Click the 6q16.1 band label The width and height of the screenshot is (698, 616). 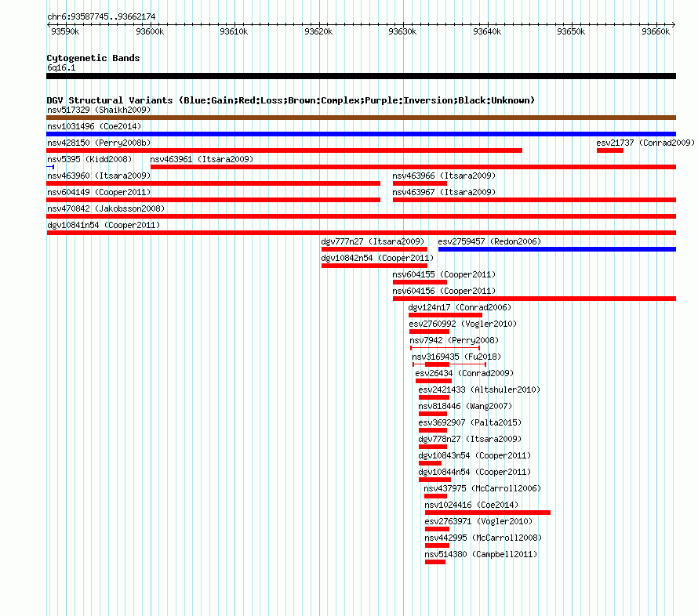[61, 67]
